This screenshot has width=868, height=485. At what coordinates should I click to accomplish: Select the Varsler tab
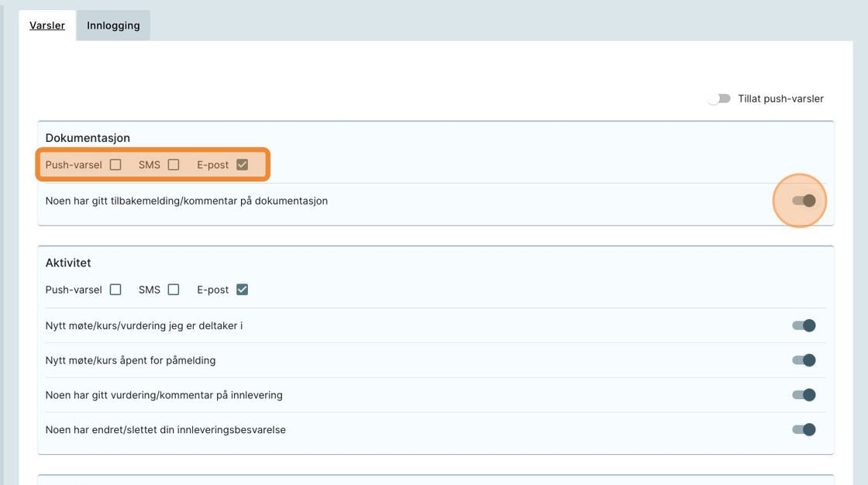click(47, 26)
